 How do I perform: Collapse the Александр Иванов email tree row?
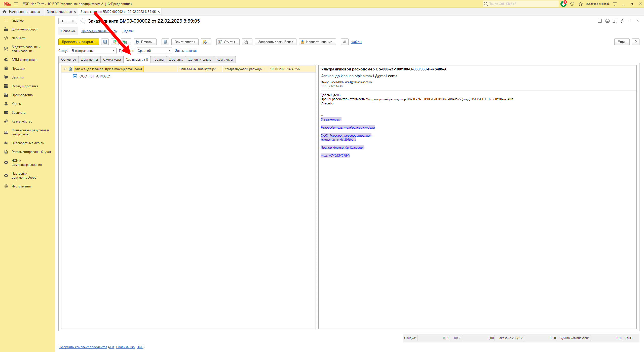65,69
